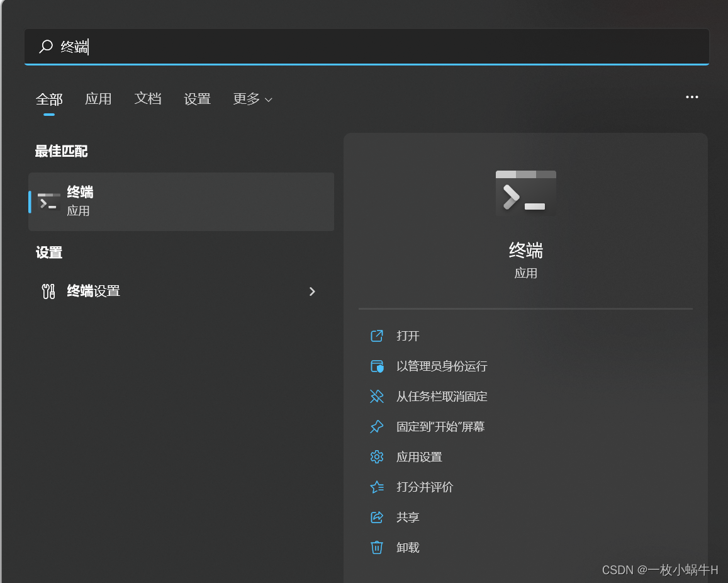
Task: Click the search field containing 终端
Action: [x=367, y=47]
